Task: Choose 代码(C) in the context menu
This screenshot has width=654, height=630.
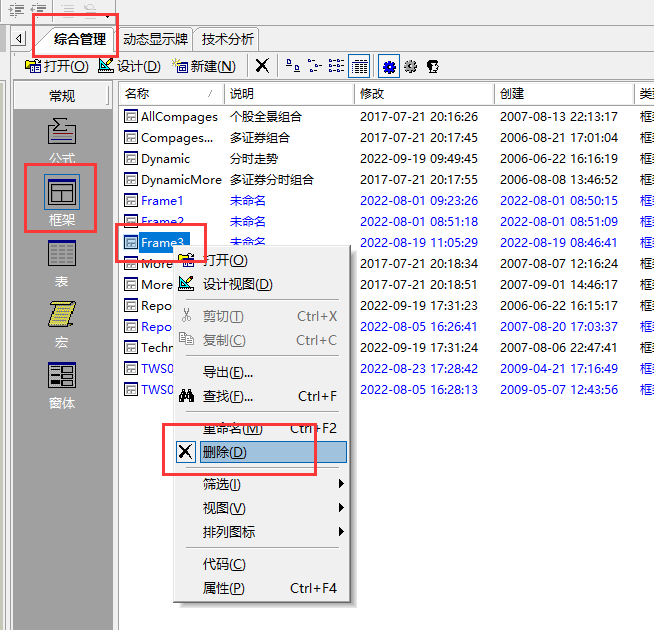Action: point(262,564)
